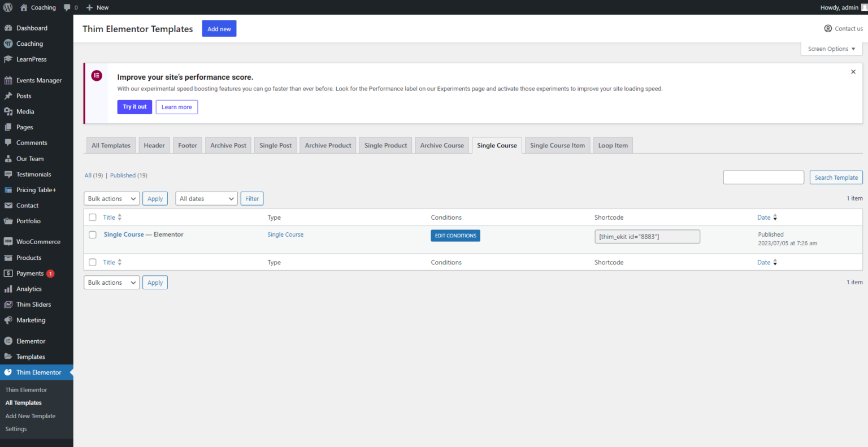
Task: Open the Loop Item tab
Action: 613,145
